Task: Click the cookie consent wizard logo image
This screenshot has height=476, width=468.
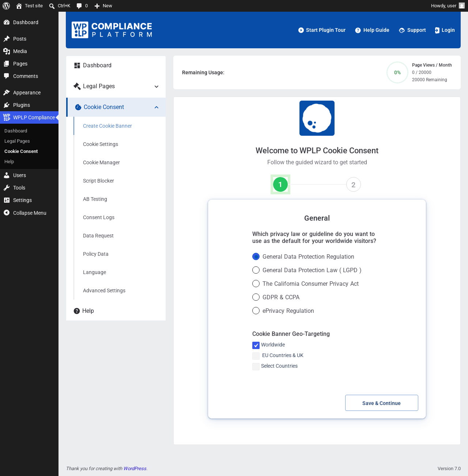Action: coord(317,118)
